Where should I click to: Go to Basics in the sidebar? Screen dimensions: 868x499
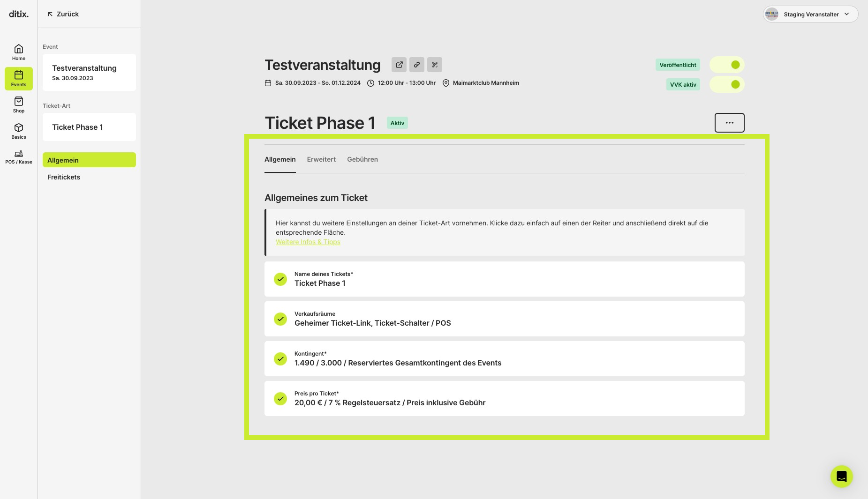tap(19, 131)
